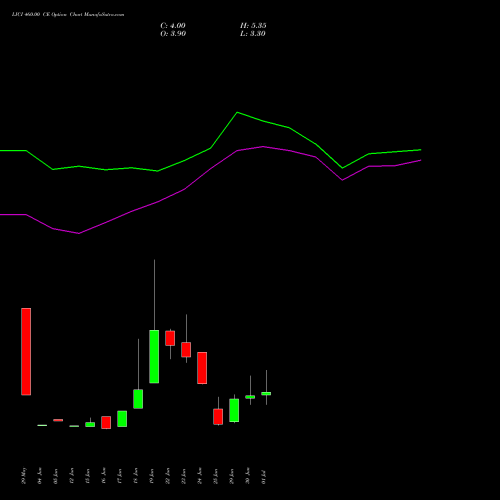Click the high value 'H: 5.35'
The height and width of the screenshot is (500, 500).
tap(253, 26)
